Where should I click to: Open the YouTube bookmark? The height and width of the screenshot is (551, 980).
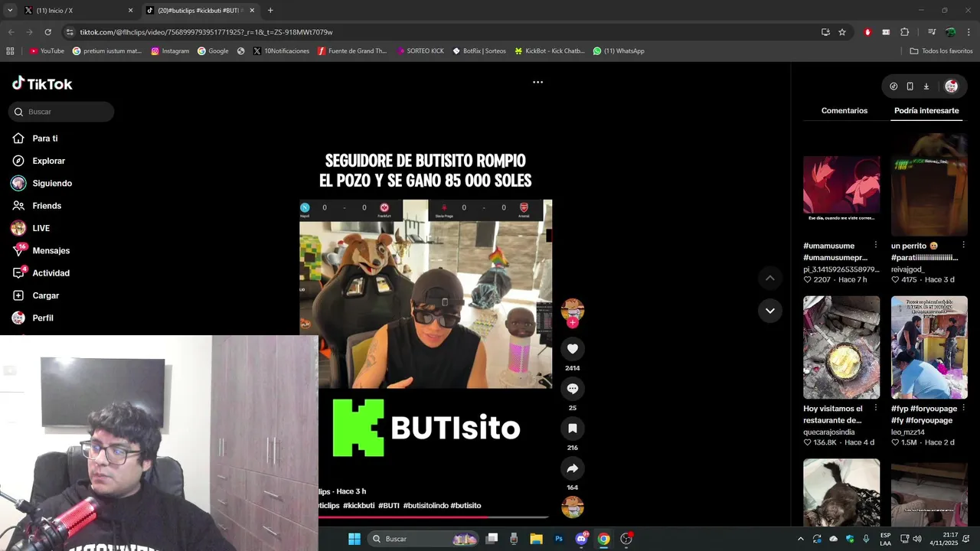pos(47,51)
